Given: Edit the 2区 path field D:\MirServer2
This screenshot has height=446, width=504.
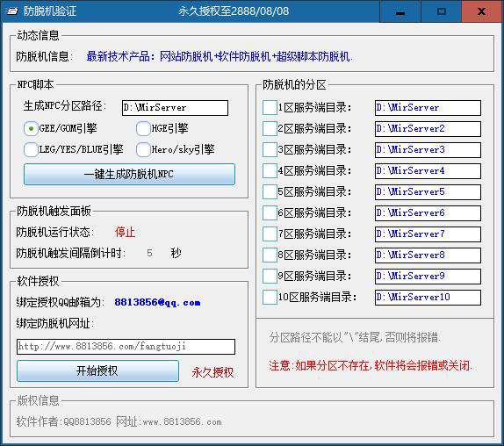Looking at the screenshot, I should click(x=428, y=129).
